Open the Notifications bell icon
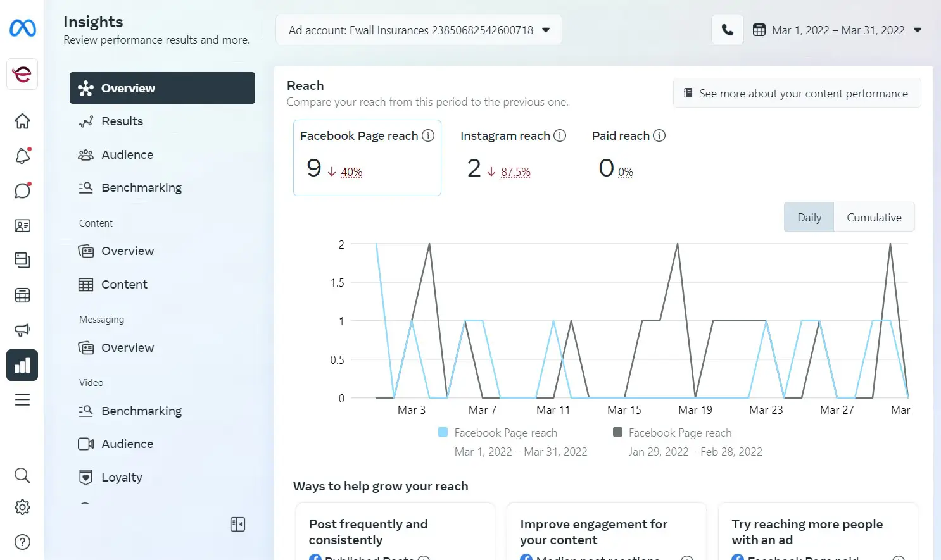This screenshot has height=560, width=941. [x=23, y=156]
